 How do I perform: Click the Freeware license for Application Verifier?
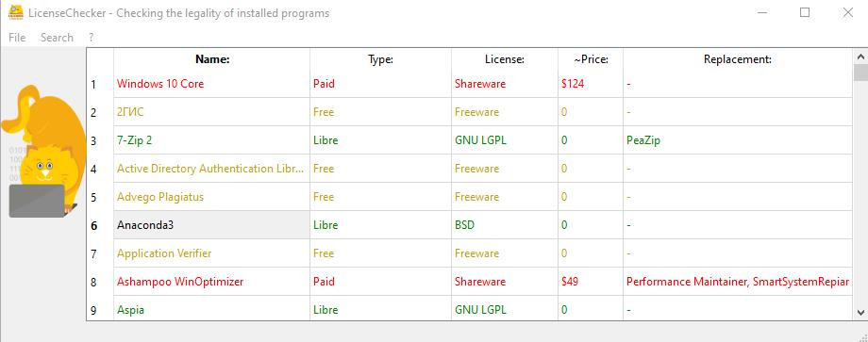pyautogui.click(x=505, y=253)
